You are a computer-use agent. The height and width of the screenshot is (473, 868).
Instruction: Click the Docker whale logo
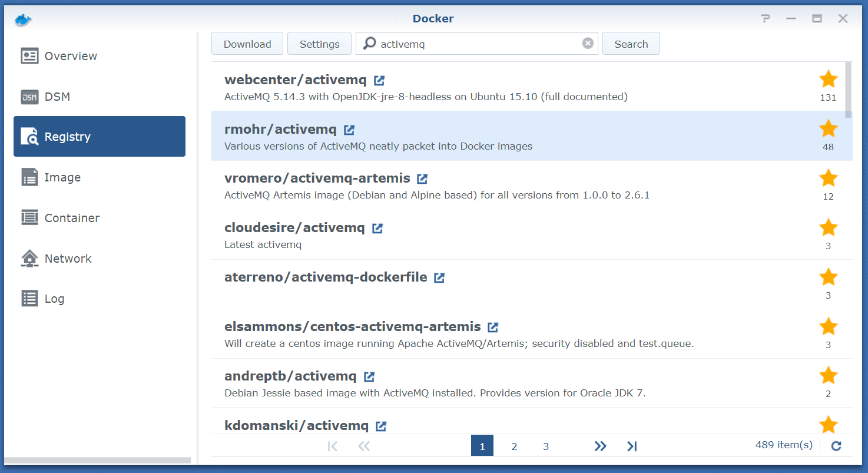tap(22, 19)
